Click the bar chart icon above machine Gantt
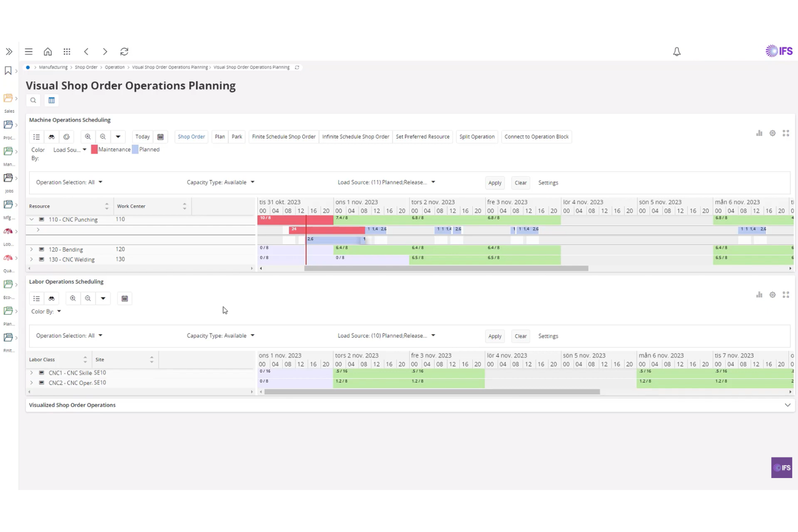This screenshot has width=798, height=532. click(x=759, y=133)
